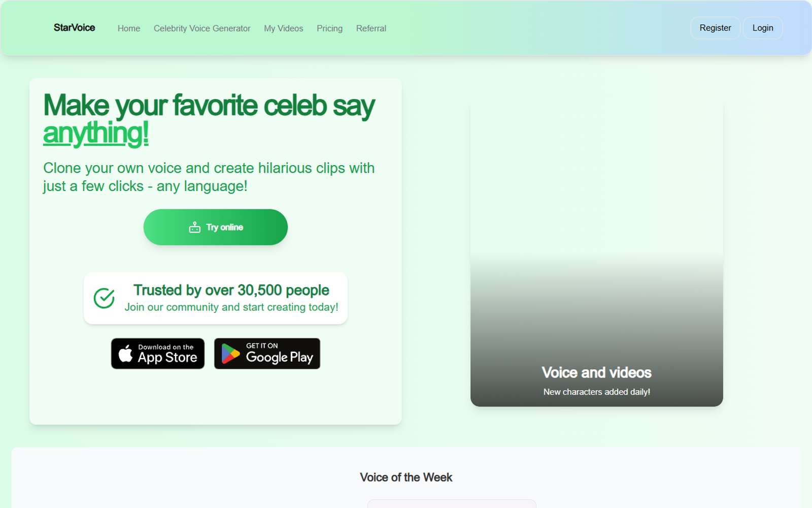
Task: Click the Trusted by over 30,500 people card
Action: [216, 298]
